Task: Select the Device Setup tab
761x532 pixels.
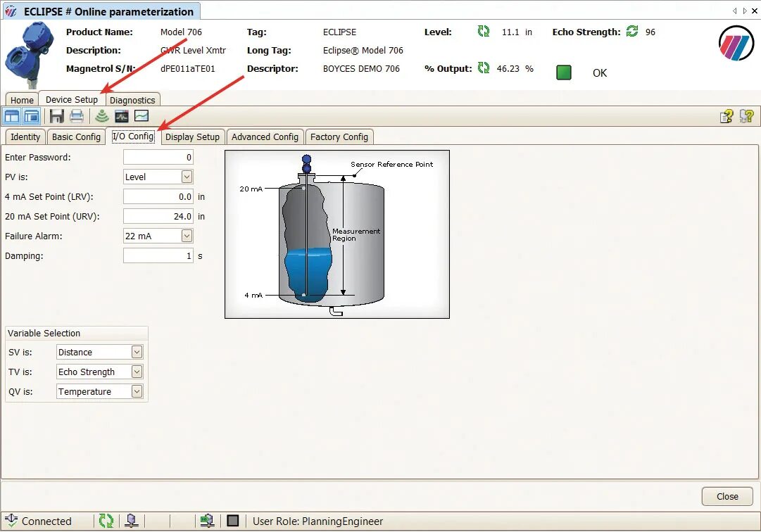Action: click(x=72, y=99)
